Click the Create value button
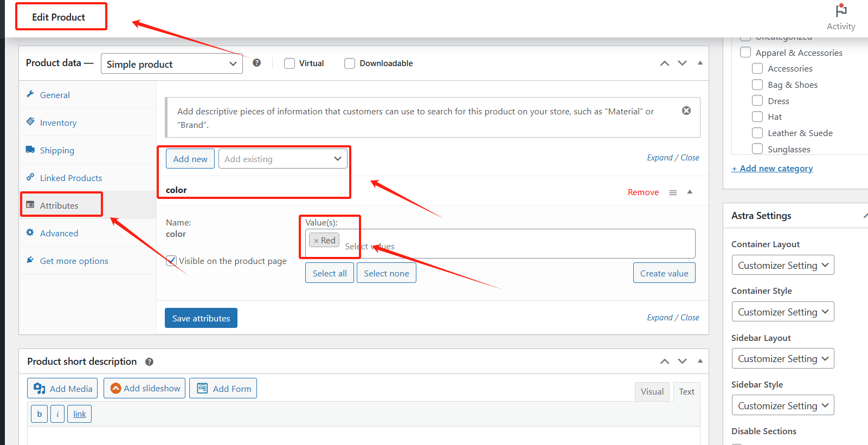Viewport: 868px width, 445px height. [x=664, y=273]
